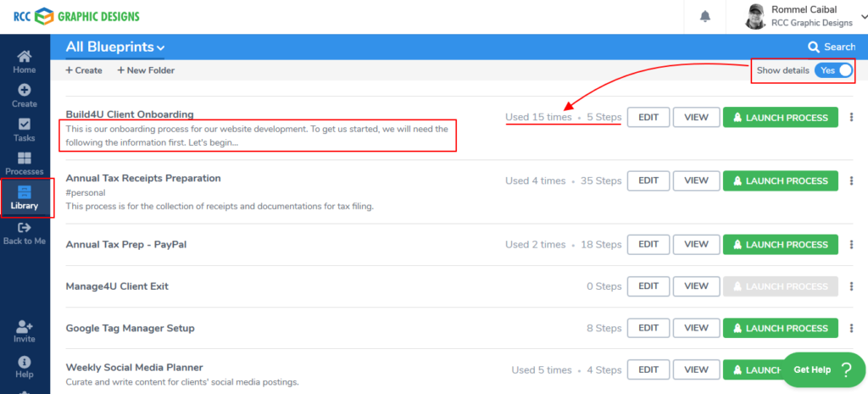Launch process for Annual Tax Prep - PayPal

(780, 244)
